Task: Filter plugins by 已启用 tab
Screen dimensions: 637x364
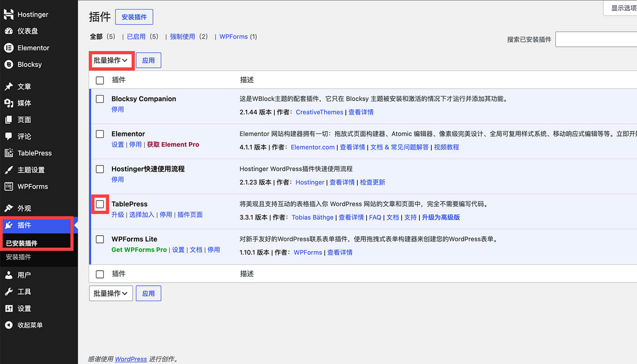Action: pyautogui.click(x=136, y=36)
